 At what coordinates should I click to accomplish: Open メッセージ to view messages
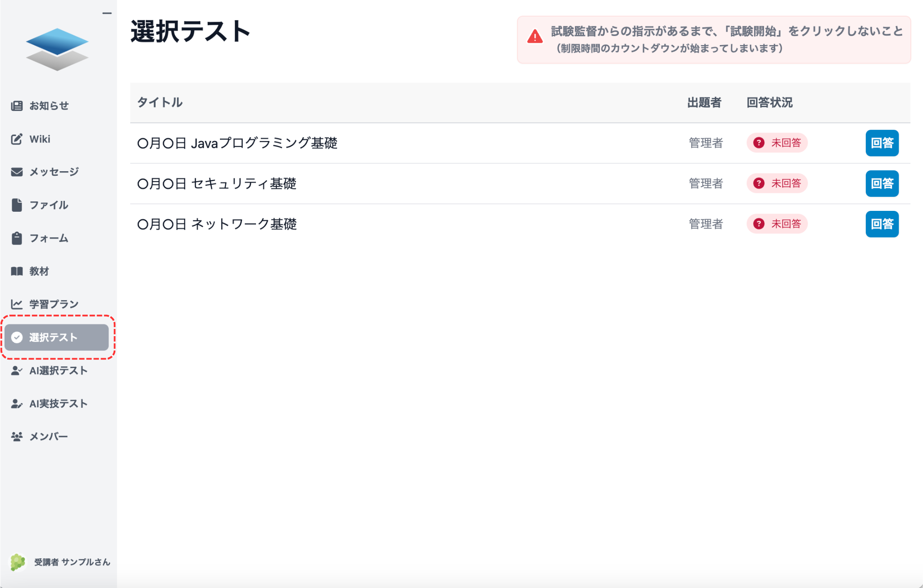pos(54,172)
